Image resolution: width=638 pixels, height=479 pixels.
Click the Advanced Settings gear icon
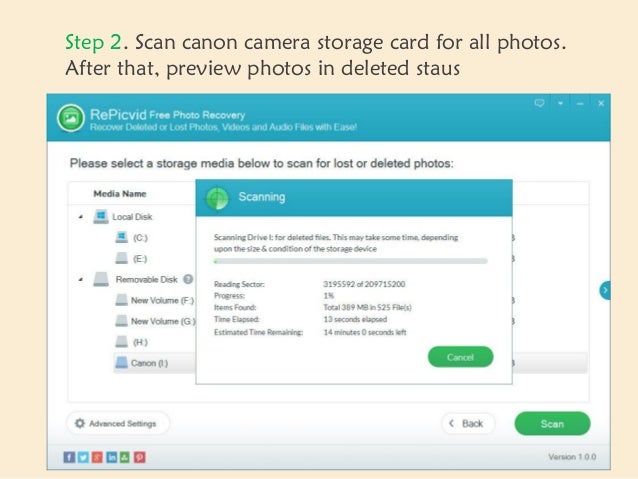[80, 423]
